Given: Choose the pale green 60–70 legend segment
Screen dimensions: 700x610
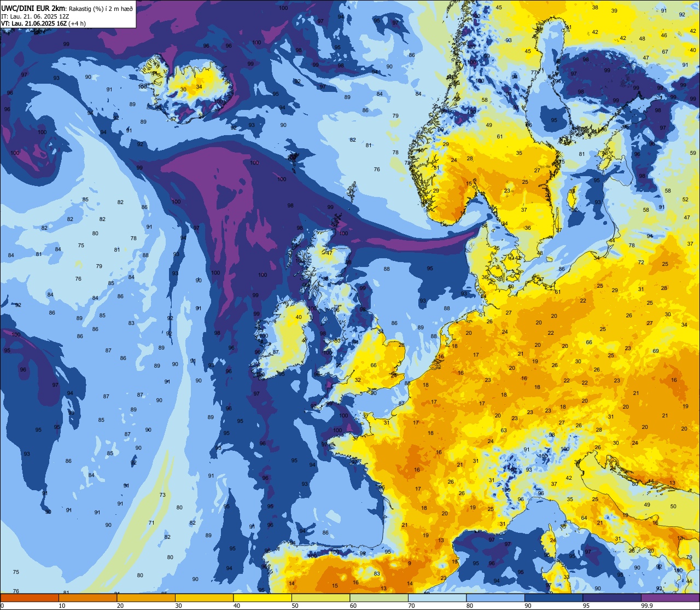Looking at the screenshot, I should pyautogui.click(x=379, y=597).
